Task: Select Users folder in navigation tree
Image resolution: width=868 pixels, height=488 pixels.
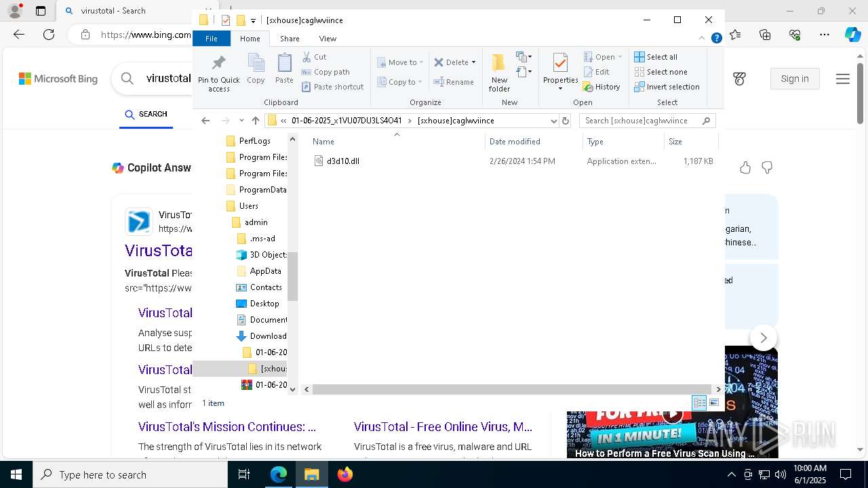Action: click(x=249, y=206)
